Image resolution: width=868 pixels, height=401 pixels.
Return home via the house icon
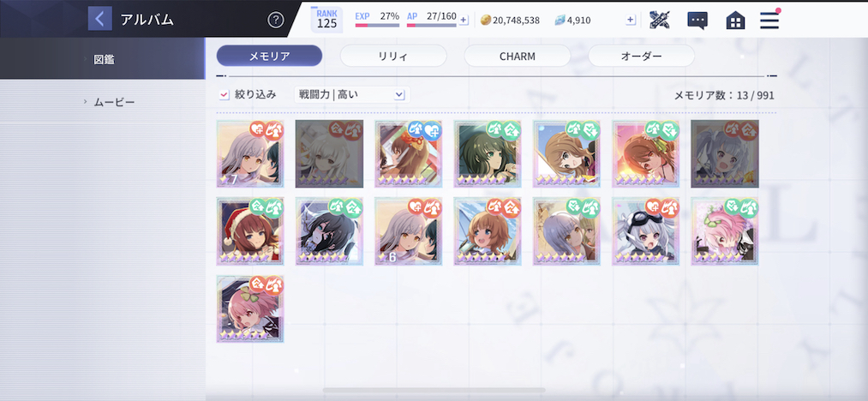pos(735,21)
